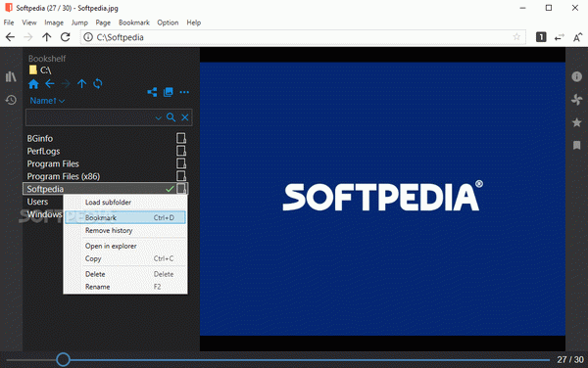Sync the Bookshelf folder list
Screen dimensions: 588x368
click(x=97, y=83)
